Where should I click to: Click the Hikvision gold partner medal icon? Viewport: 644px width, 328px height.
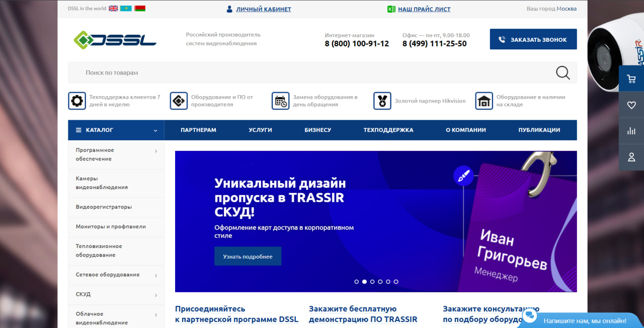[x=382, y=101]
